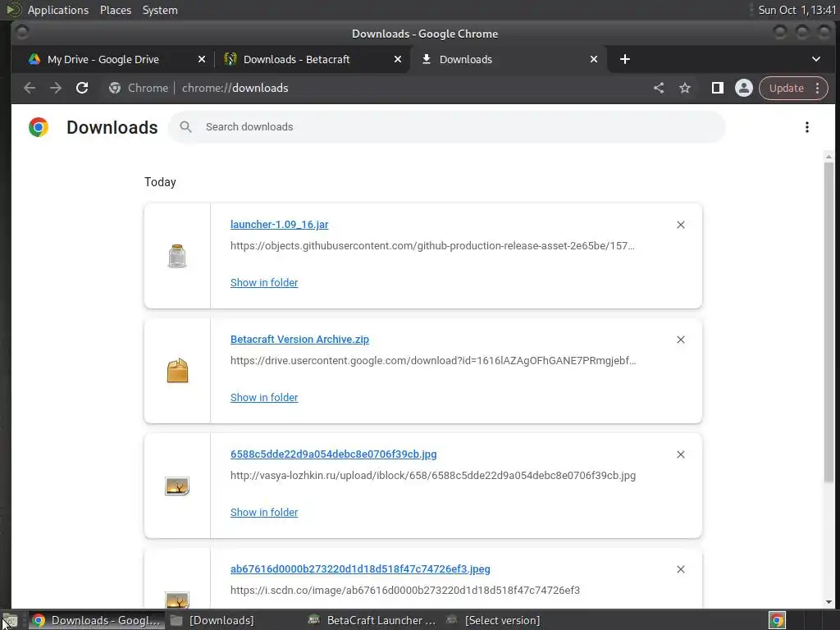Image resolution: width=840 pixels, height=630 pixels.
Task: Click the jar file icon for launcher-1.09_16.jar
Action: 177,256
